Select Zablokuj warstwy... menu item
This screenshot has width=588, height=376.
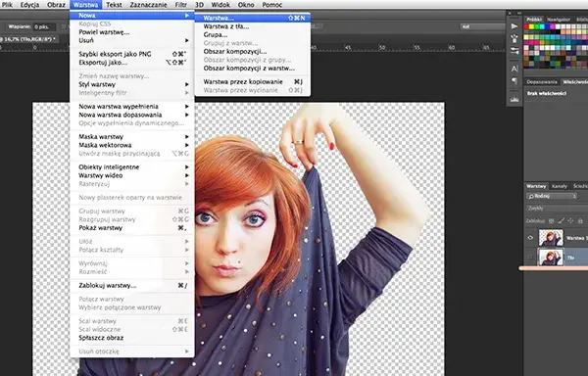click(131, 285)
